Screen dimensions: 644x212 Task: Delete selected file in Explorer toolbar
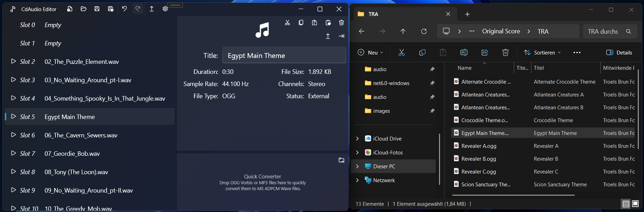[506, 52]
